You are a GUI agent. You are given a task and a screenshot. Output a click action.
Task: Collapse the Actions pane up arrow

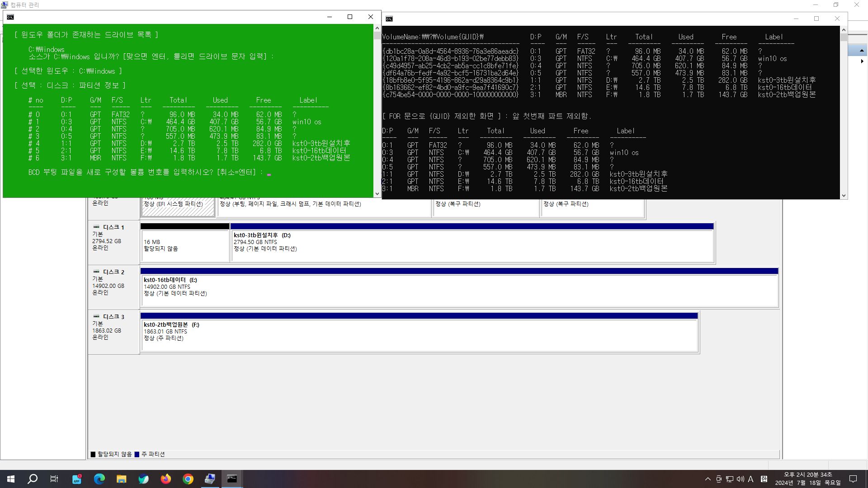[x=862, y=50]
